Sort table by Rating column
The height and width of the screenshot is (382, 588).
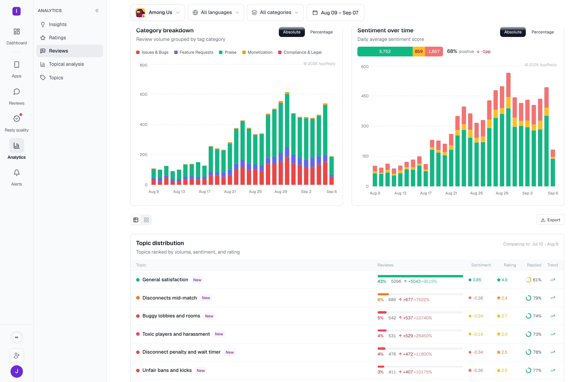pyautogui.click(x=510, y=265)
